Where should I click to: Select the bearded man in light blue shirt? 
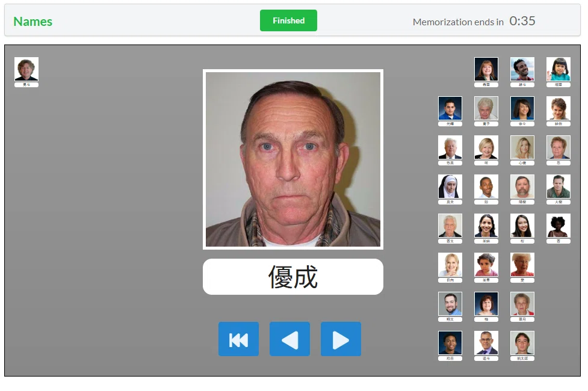coord(450,304)
